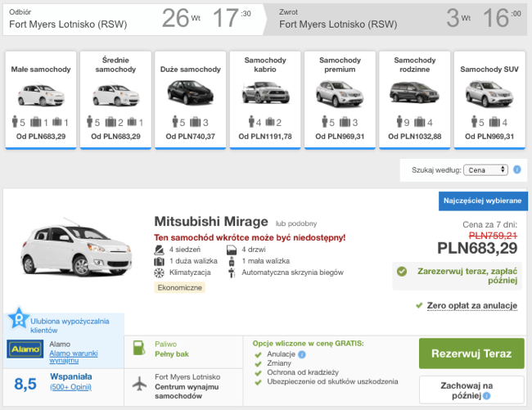Click the price Od PLN1191,78

[265, 137]
